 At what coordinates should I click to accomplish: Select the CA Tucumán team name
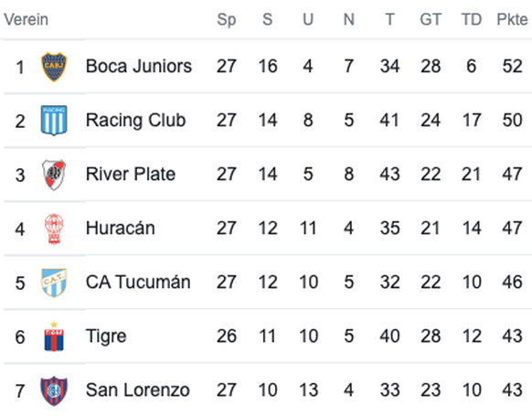tap(138, 282)
